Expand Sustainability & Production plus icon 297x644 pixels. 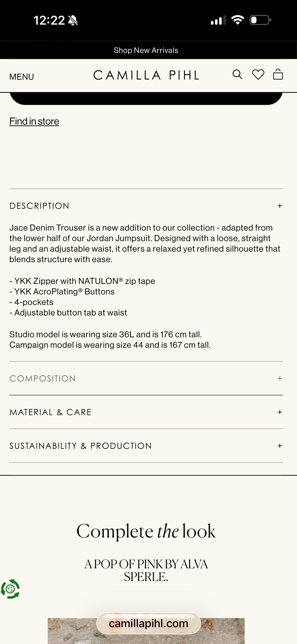click(280, 446)
